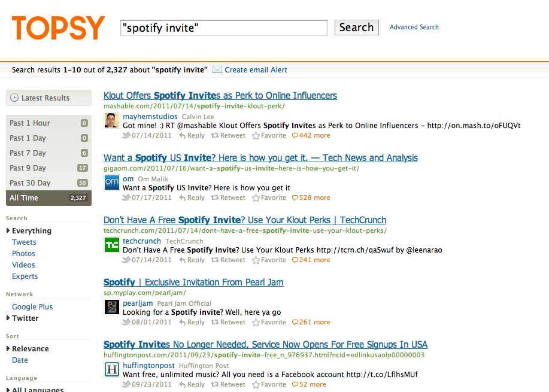The height and width of the screenshot is (392, 549).
Task: Click the TOPSY logo
Action: [58, 28]
